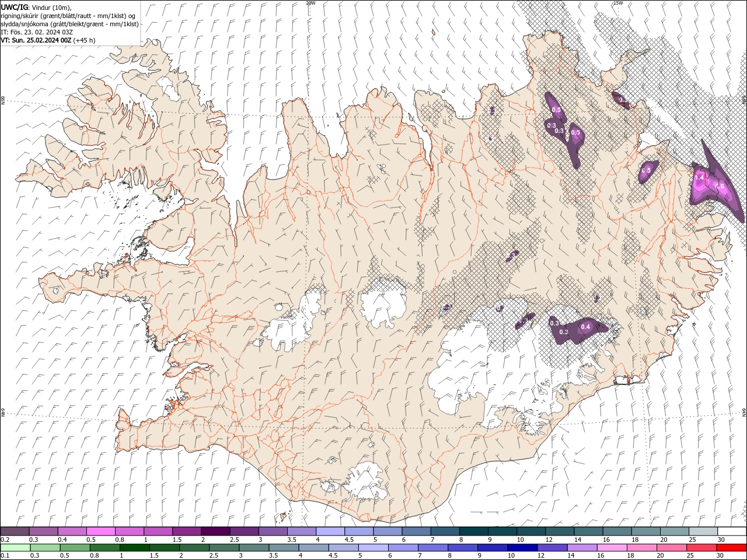Select the light pink swatch labeled 16 in the bottom legend row
Image resolution: width=747 pixels, height=560 pixels.
(611, 548)
